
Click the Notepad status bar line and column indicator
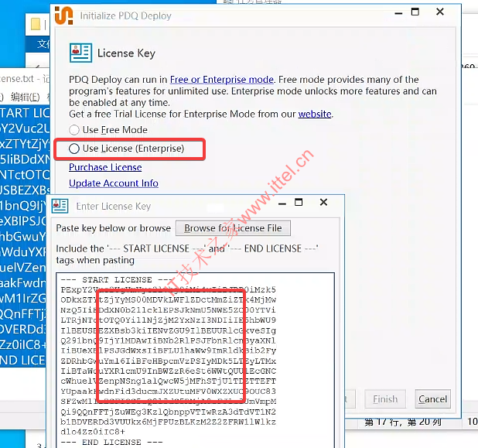(403, 422)
